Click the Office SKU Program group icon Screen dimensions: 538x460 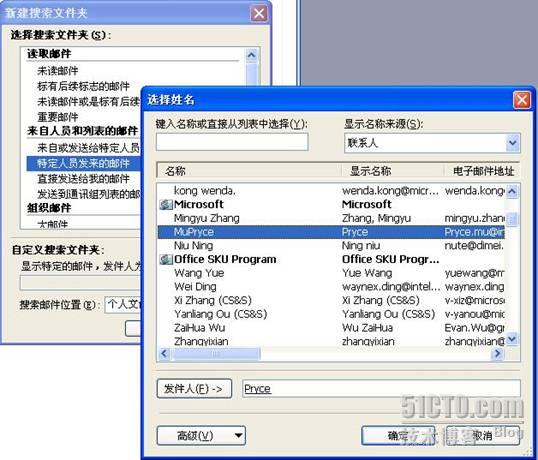pos(166,259)
